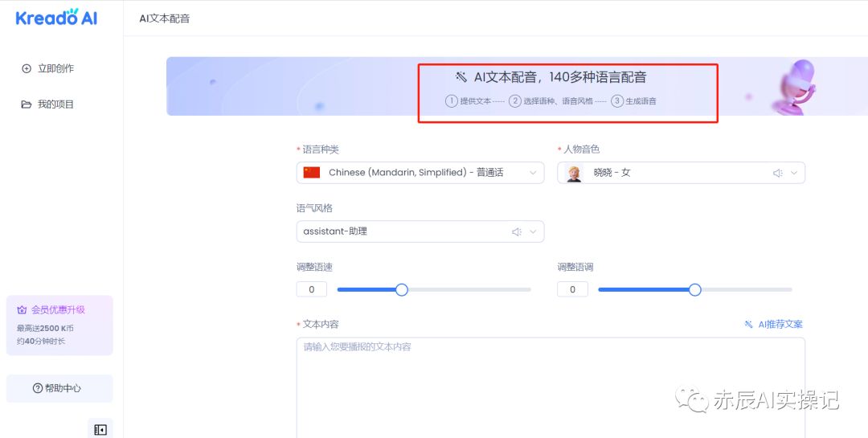This screenshot has height=438, width=868.
Task: Open the 语气风格 assistant-助理 dropdown
Action: coord(420,231)
